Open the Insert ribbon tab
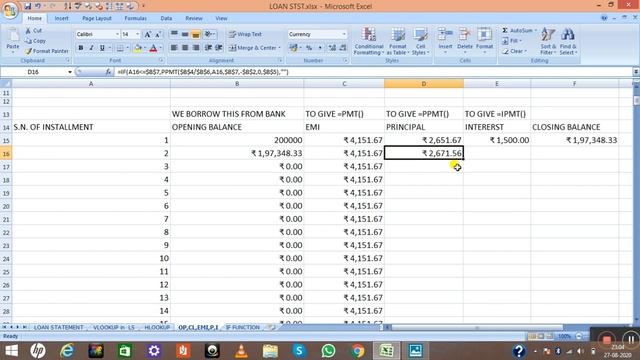The width and height of the screenshot is (640, 360). 62,18
